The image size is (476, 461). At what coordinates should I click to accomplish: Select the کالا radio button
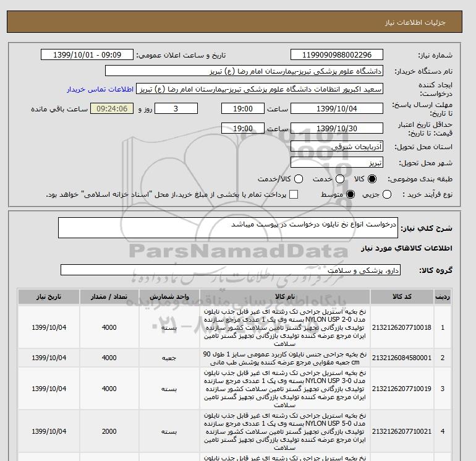pyautogui.click(x=372, y=179)
